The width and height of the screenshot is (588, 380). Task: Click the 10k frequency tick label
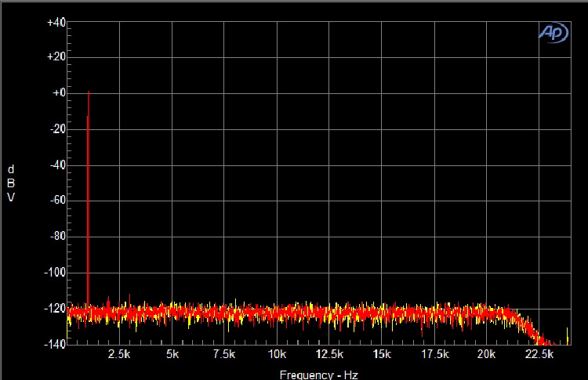tap(277, 355)
